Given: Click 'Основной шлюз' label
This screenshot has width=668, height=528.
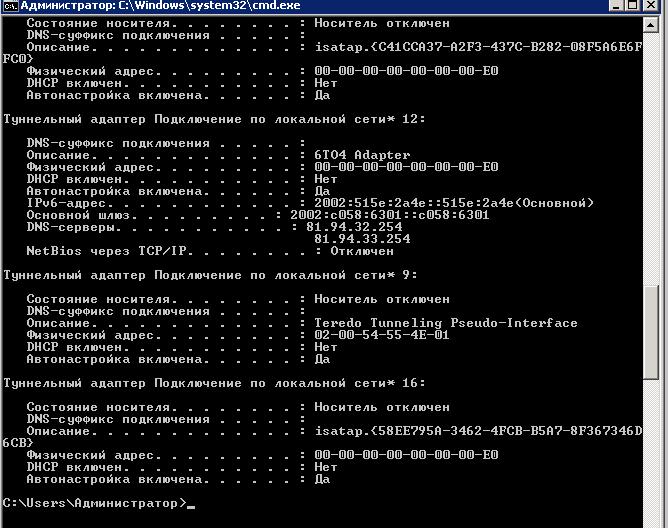Looking at the screenshot, I should coord(78,215).
